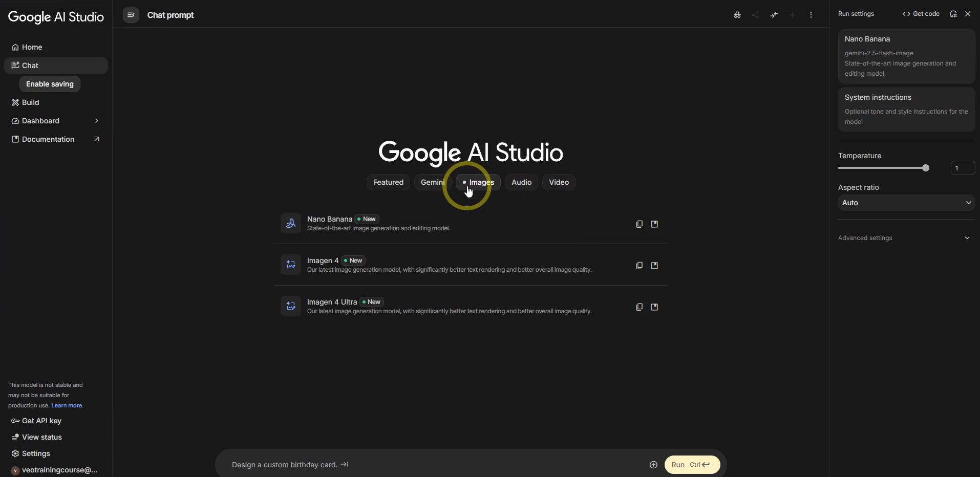Toggle the incognito temporary chat icon

737,15
